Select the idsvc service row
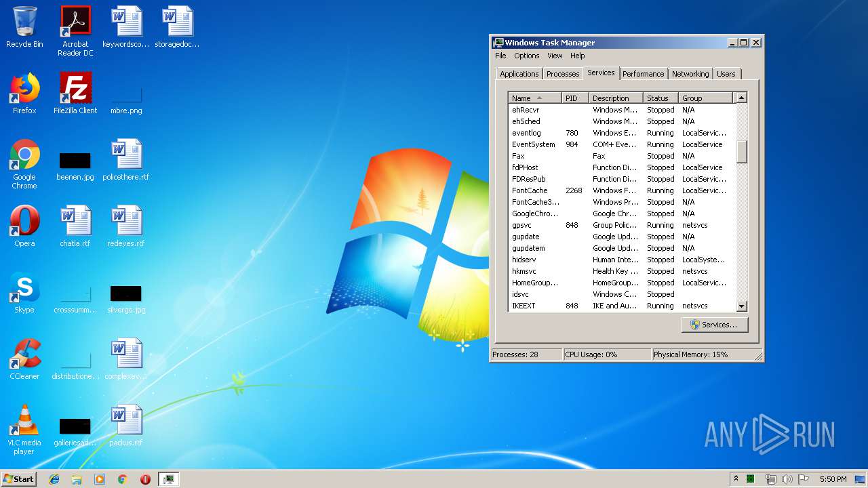 point(621,294)
